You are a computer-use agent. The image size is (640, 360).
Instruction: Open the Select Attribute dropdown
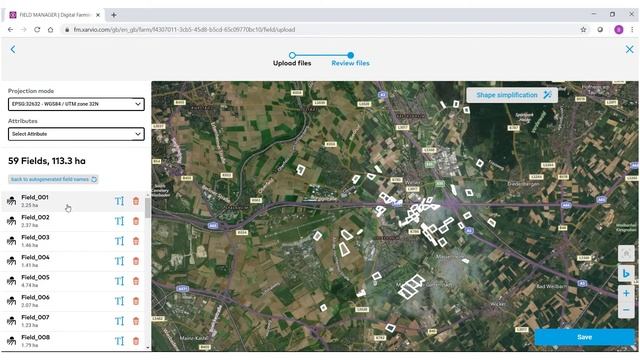(x=76, y=134)
